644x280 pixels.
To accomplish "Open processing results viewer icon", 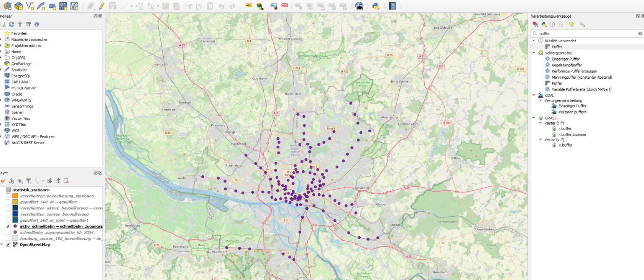I will click(x=560, y=24).
